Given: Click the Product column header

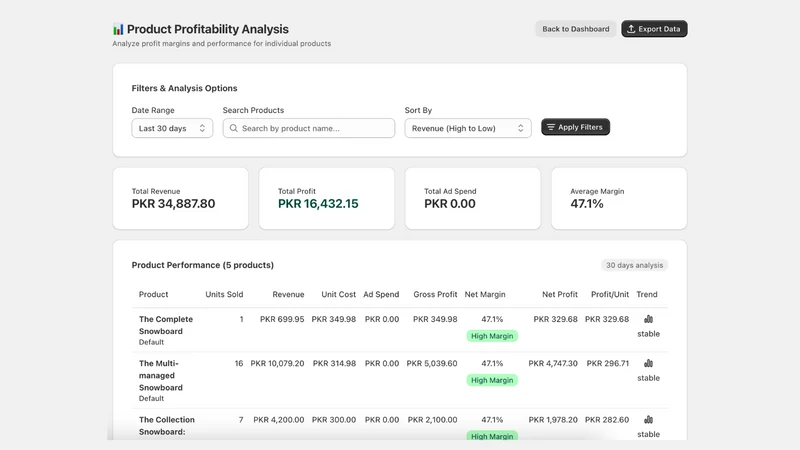Looking at the screenshot, I should click(153, 294).
